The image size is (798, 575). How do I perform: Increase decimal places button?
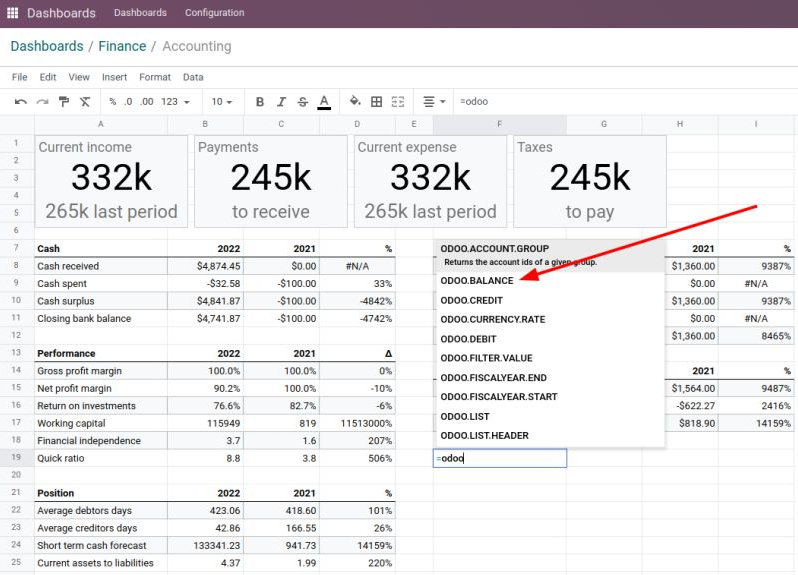click(x=147, y=102)
